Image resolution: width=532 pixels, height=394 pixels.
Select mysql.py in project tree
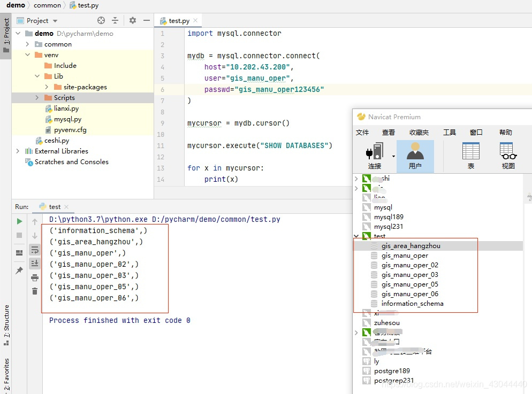[x=67, y=119]
